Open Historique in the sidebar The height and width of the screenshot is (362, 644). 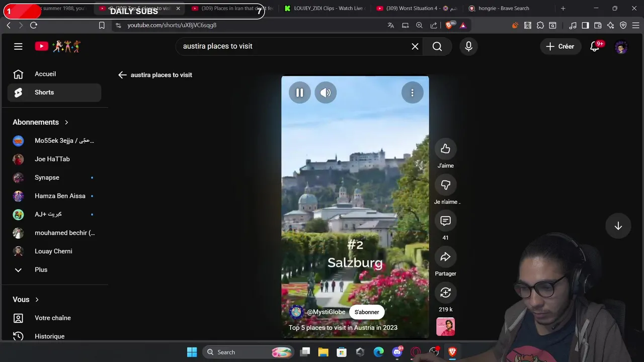coord(54,336)
